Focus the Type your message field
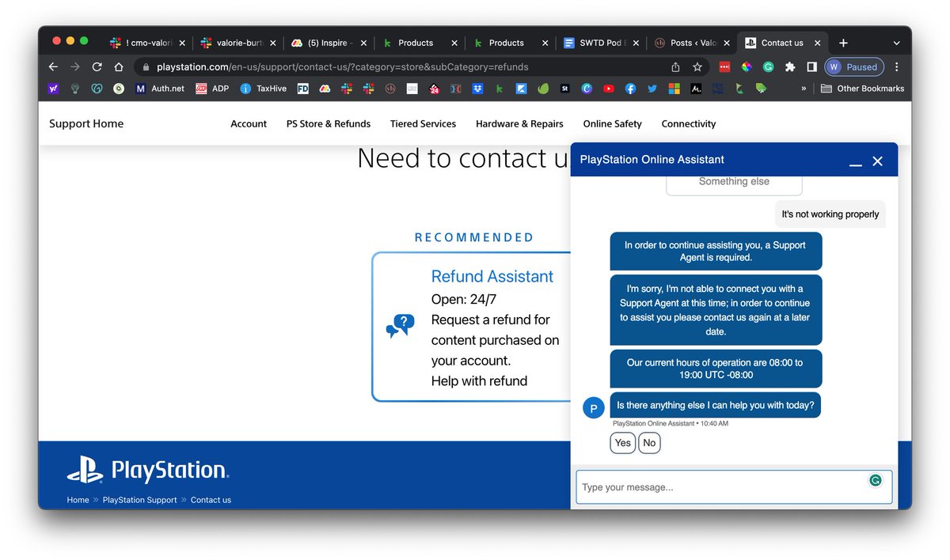The width and height of the screenshot is (950, 560). (x=734, y=487)
